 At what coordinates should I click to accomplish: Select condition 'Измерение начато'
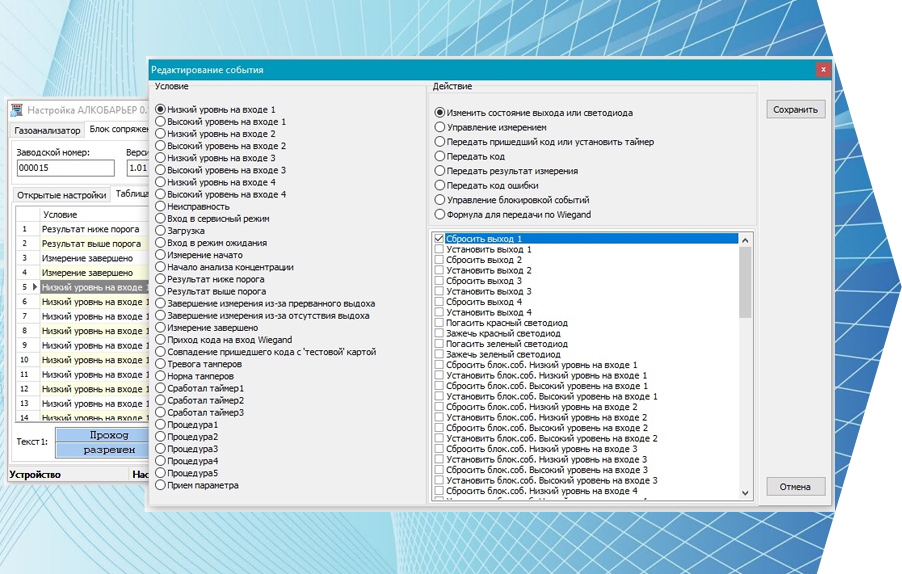click(199, 254)
